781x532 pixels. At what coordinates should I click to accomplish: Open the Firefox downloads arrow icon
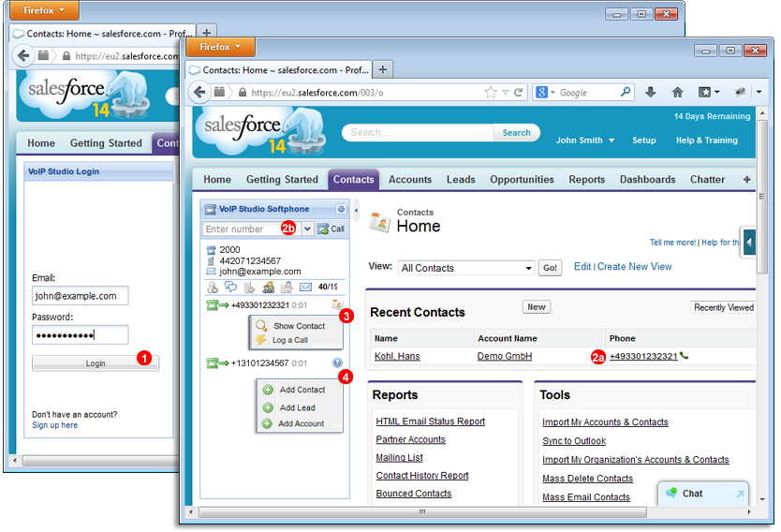point(650,92)
